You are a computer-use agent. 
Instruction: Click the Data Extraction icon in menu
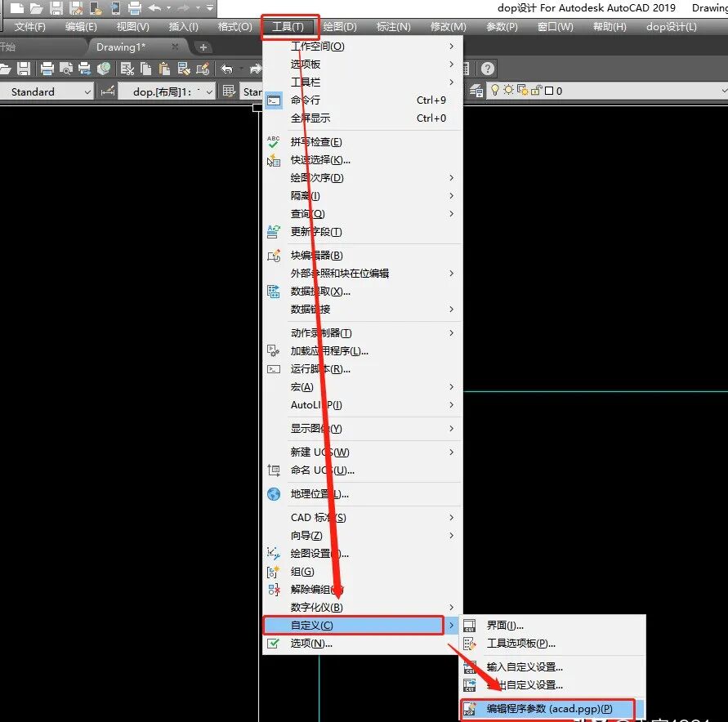274,292
